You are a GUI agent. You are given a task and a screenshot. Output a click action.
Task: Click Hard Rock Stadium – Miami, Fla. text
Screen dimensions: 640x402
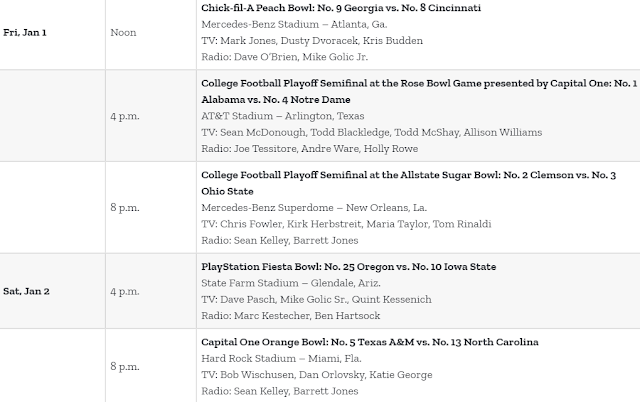point(281,358)
